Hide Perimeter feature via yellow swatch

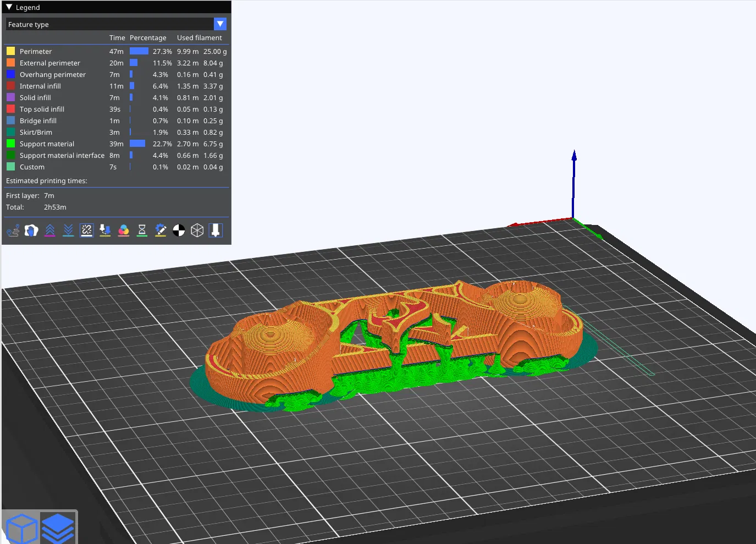coord(10,51)
